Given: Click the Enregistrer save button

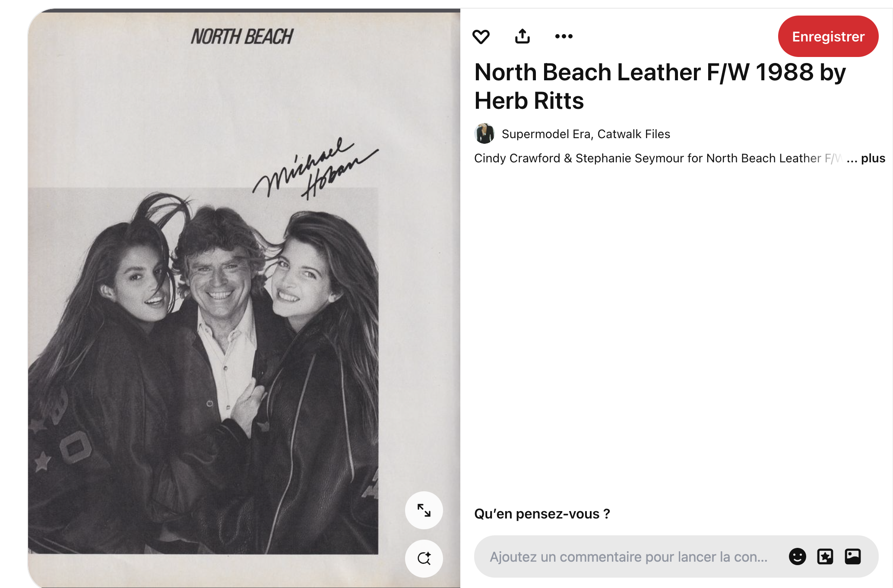Looking at the screenshot, I should pos(828,36).
